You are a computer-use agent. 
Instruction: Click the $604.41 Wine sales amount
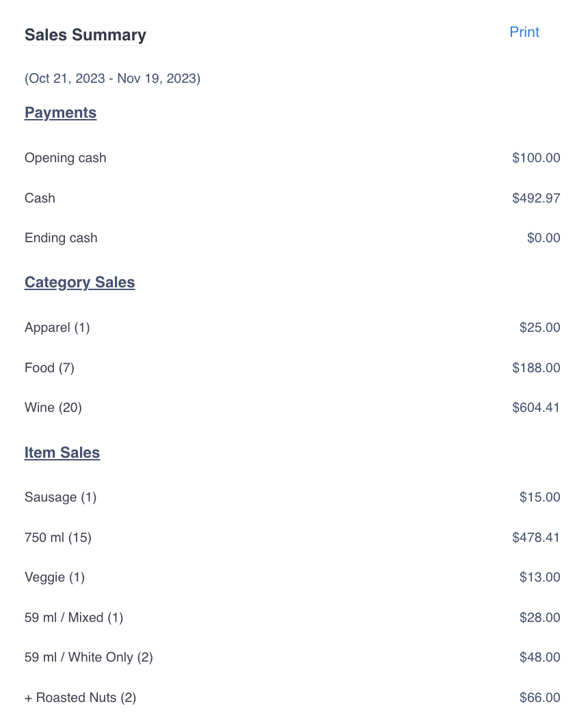coord(536,408)
